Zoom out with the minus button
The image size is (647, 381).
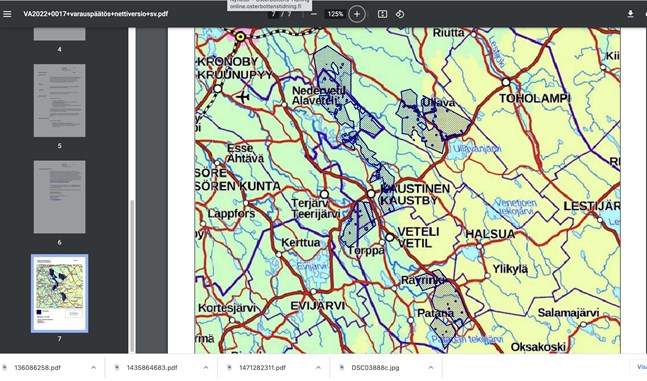click(314, 14)
